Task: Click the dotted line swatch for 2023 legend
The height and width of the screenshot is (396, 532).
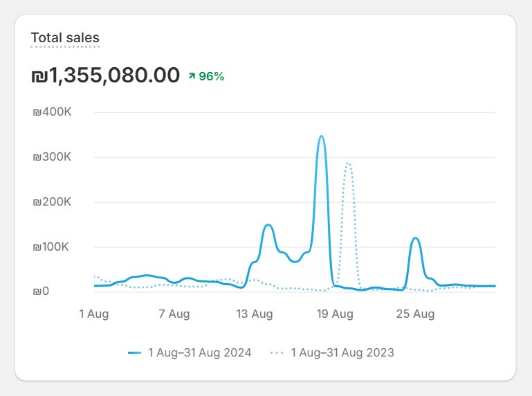Action: (277, 352)
